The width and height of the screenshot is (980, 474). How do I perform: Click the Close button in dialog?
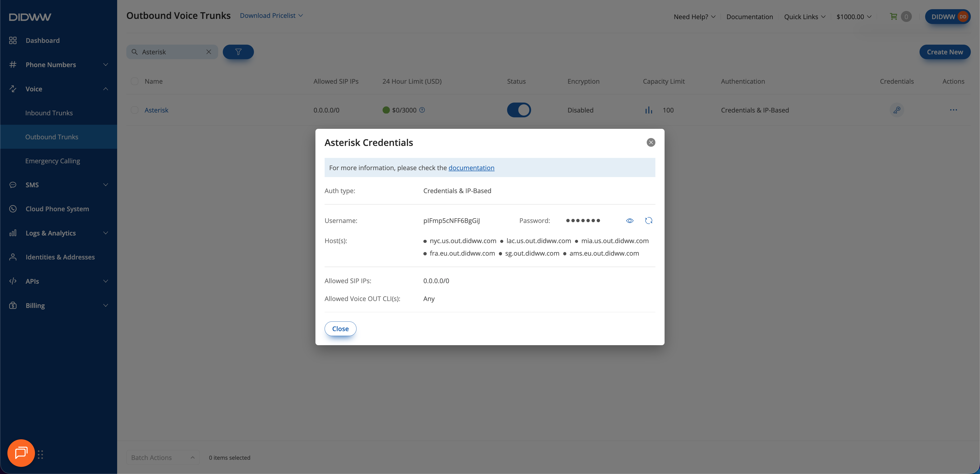click(340, 329)
